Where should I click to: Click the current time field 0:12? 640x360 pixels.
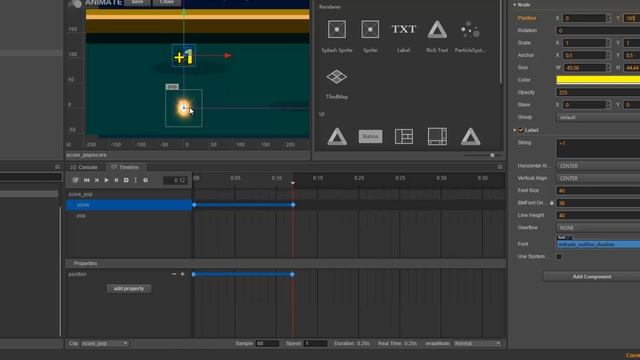(x=175, y=180)
